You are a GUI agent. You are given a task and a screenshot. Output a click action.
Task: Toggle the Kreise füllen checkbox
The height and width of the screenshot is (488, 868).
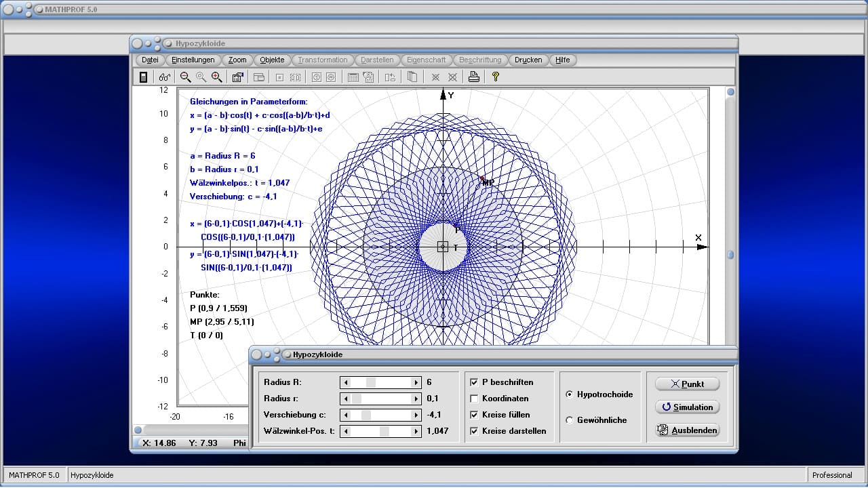click(x=474, y=415)
